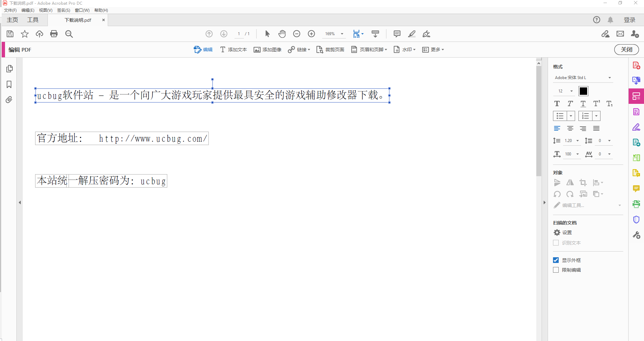The image size is (644, 341).
Task: Apply underline text style
Action: 583,104
